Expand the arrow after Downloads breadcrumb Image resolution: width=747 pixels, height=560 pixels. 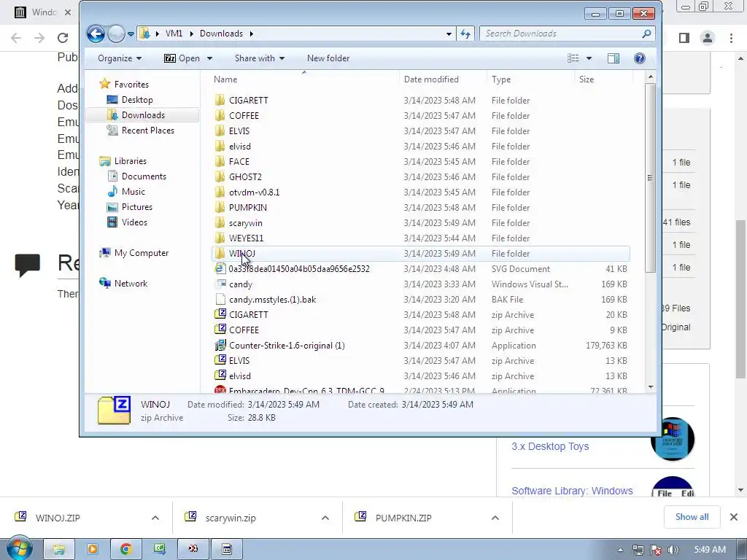[251, 34]
